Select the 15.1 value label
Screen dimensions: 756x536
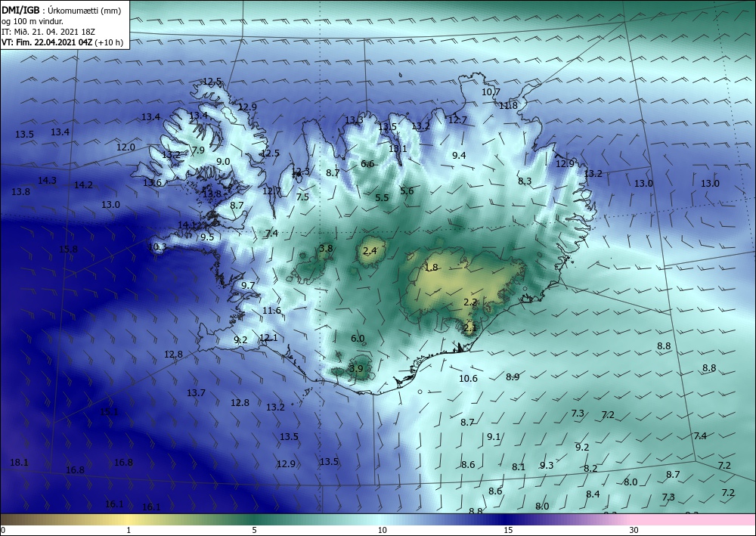pos(109,412)
